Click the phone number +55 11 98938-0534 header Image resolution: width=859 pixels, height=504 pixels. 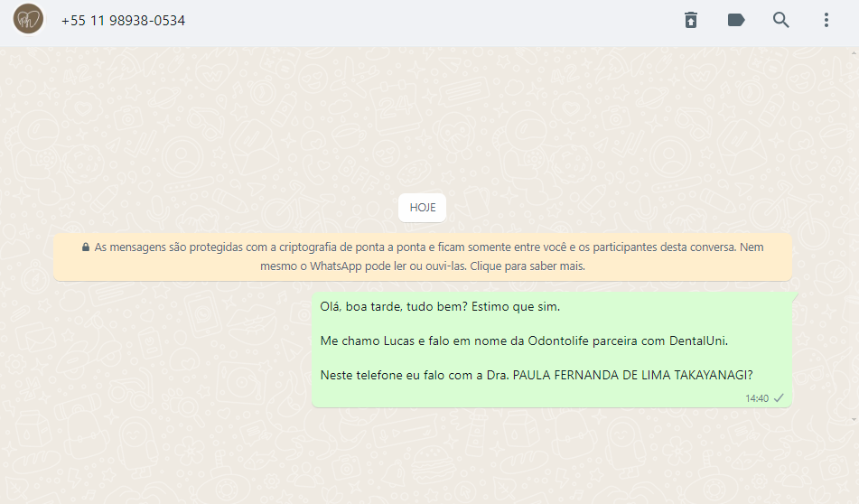tap(123, 21)
